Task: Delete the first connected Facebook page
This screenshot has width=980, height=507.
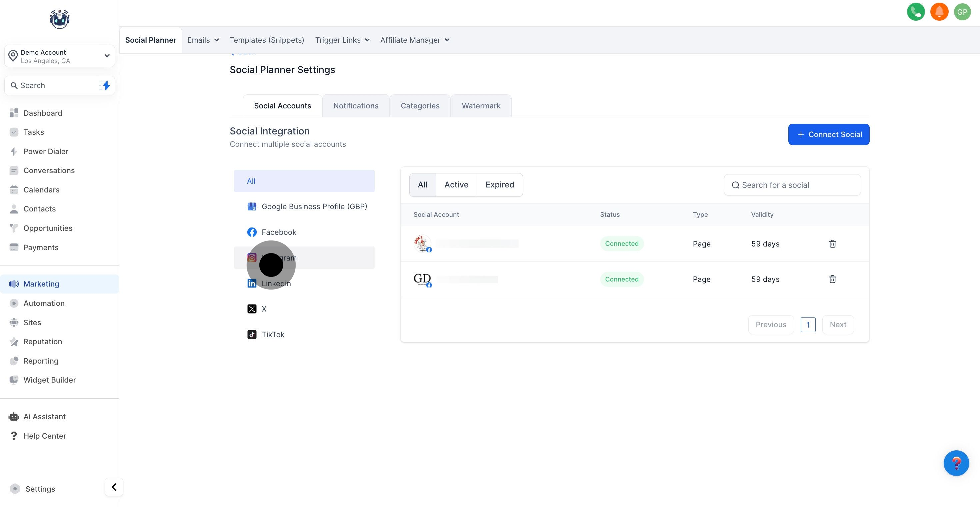Action: 832,243
